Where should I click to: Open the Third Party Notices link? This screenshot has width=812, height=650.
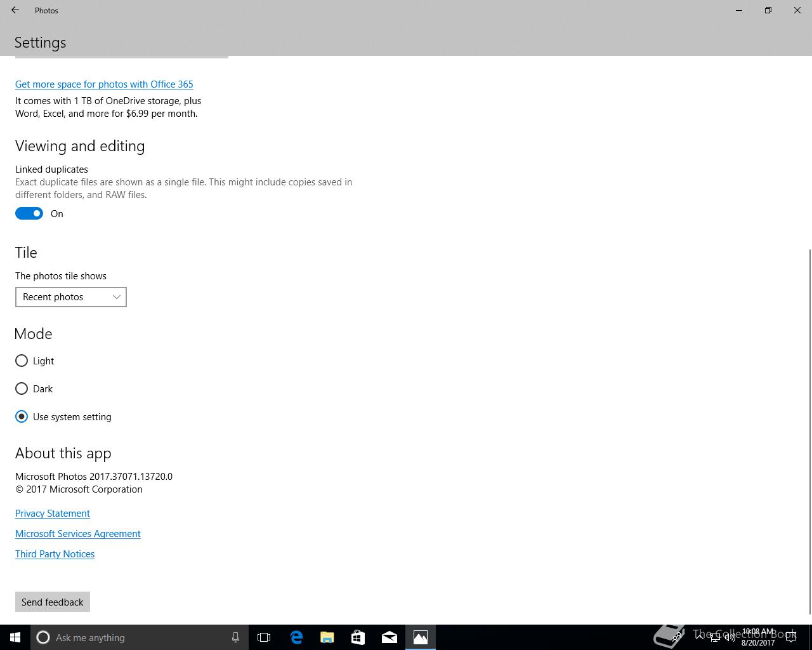pyautogui.click(x=55, y=554)
